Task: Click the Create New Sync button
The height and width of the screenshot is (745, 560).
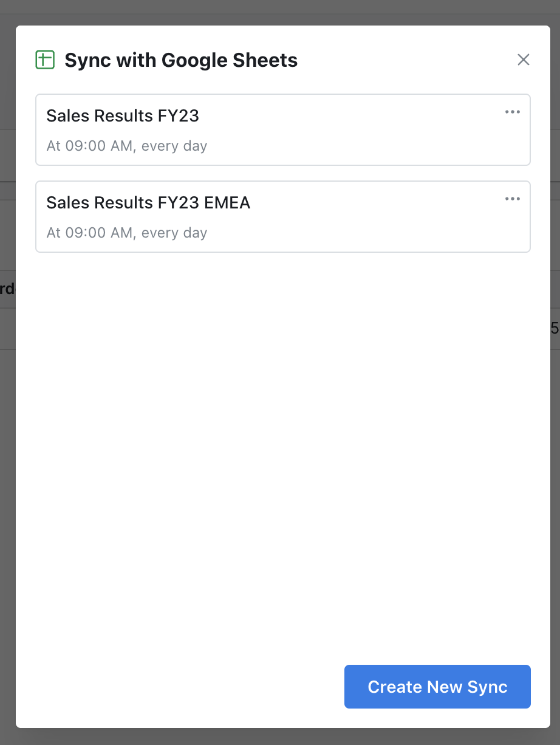Action: [437, 687]
